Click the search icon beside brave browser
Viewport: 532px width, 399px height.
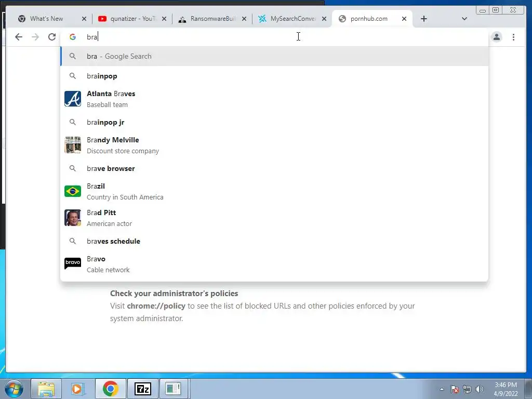point(73,168)
